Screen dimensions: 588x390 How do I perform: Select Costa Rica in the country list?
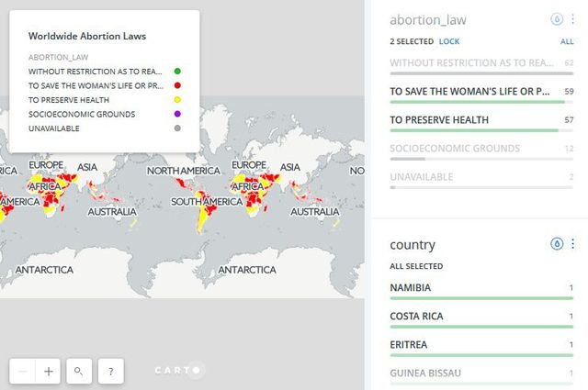[x=416, y=316]
